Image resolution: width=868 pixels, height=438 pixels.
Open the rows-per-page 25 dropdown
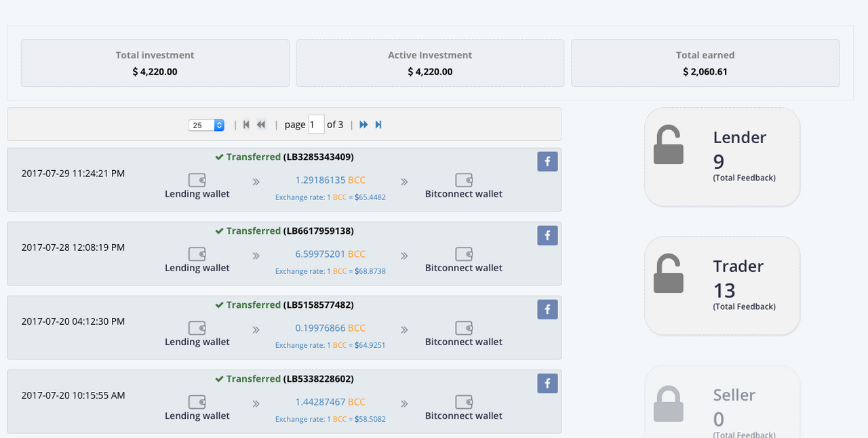[x=206, y=125]
